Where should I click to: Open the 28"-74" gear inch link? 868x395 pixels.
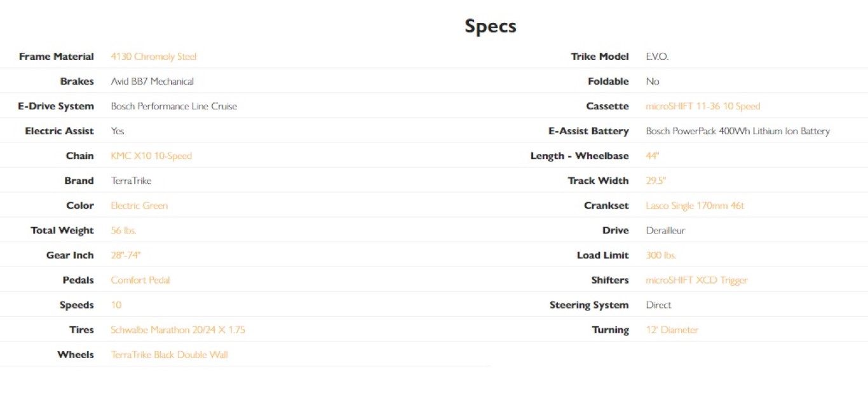(x=125, y=255)
